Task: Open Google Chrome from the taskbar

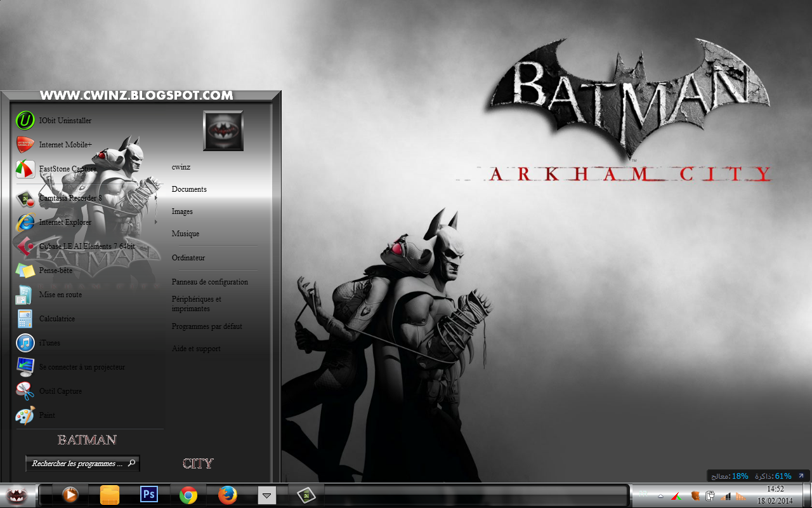Action: click(188, 495)
